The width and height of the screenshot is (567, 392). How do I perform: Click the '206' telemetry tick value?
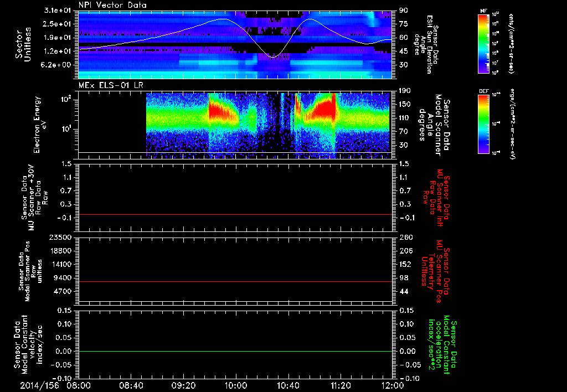(406, 251)
